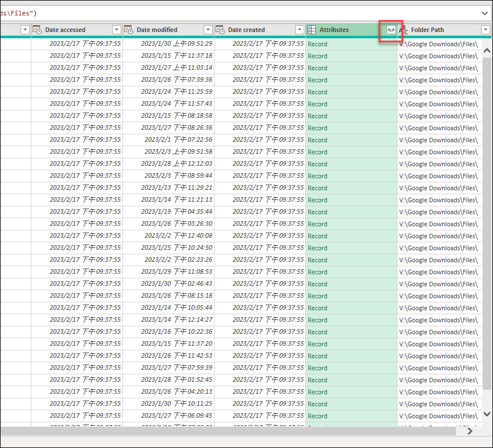Click datetime type icon of Date created column
The width and height of the screenshot is (493, 448).
(220, 30)
